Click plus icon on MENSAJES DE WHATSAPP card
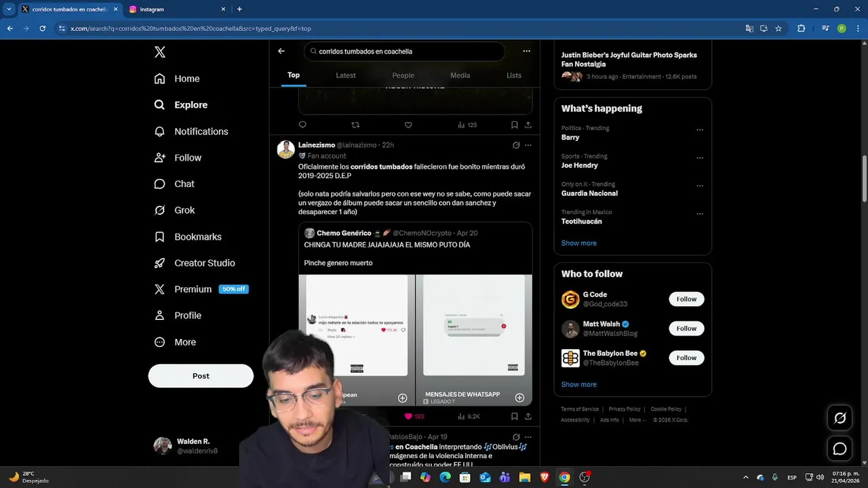This screenshot has height=488, width=868. [519, 398]
